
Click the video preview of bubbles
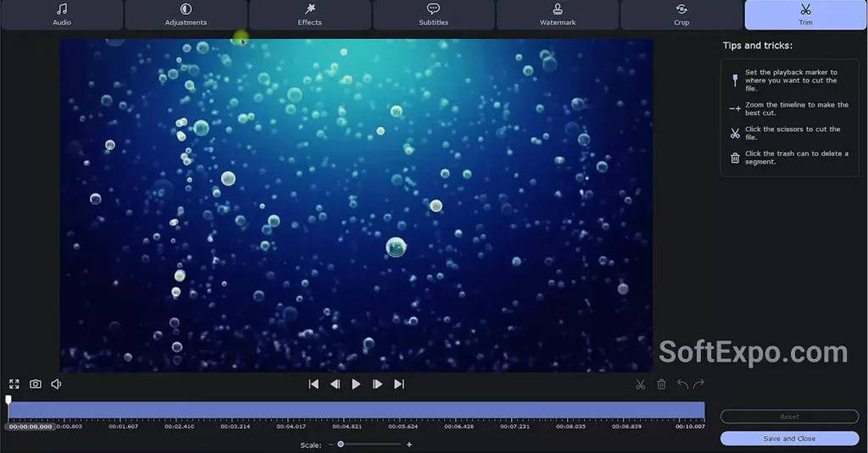pyautogui.click(x=356, y=205)
